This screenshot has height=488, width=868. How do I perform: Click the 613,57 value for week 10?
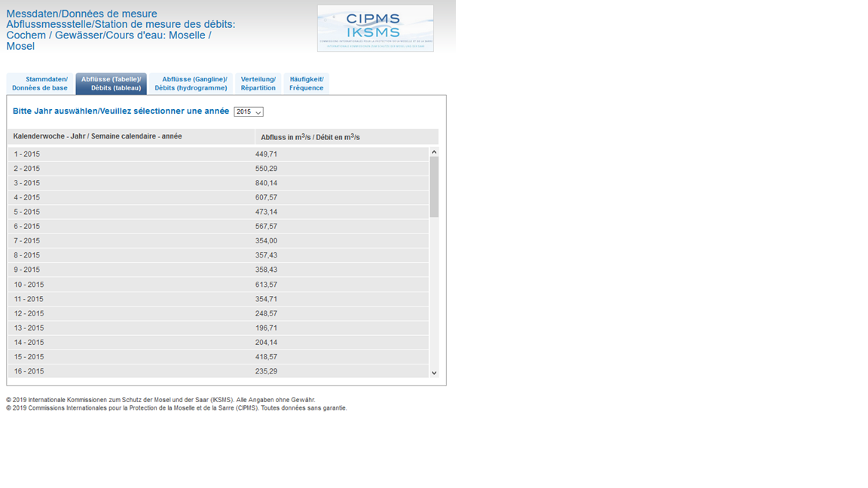[266, 285]
